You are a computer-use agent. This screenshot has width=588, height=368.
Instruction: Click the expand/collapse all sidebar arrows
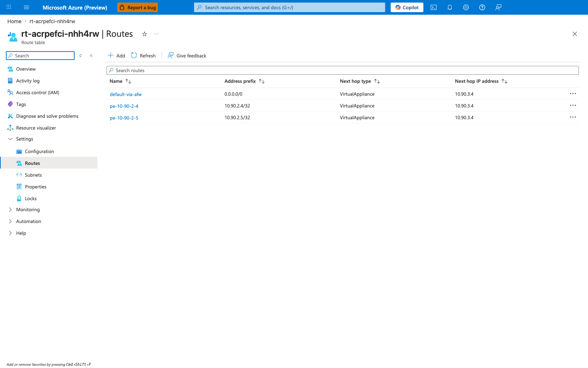coord(80,56)
